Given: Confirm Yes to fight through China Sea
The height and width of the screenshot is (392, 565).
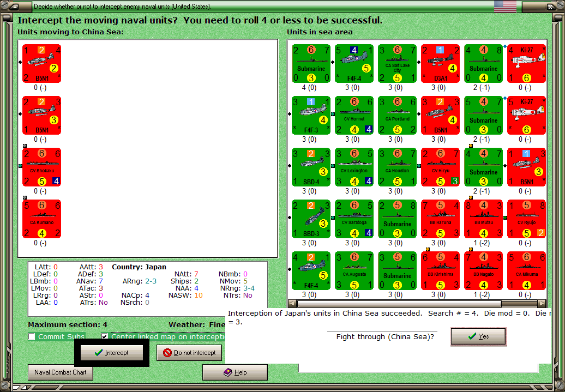Looking at the screenshot, I should coord(478,336).
